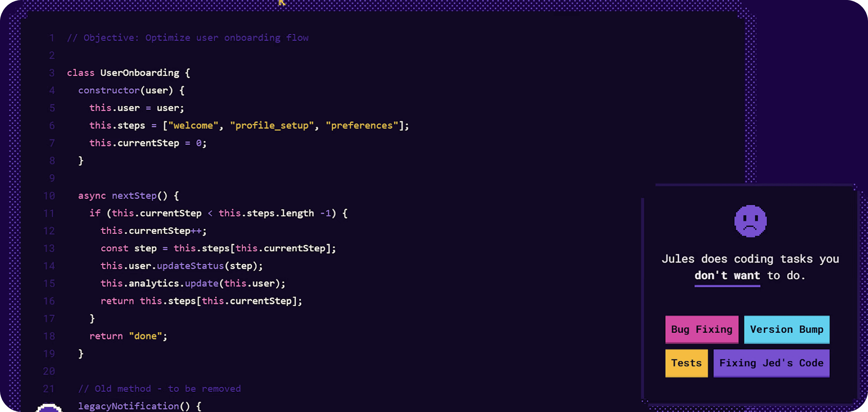Click line number 1 in the gutter

[x=52, y=38]
